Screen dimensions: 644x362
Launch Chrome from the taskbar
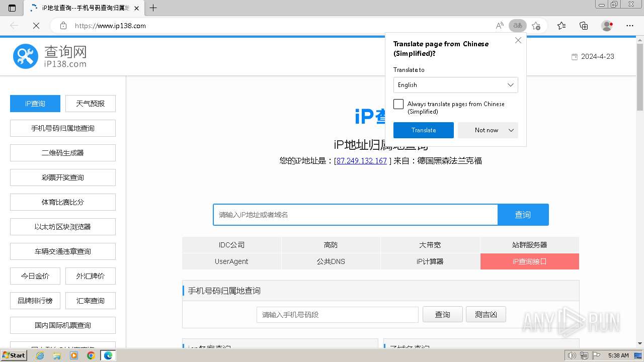91,355
